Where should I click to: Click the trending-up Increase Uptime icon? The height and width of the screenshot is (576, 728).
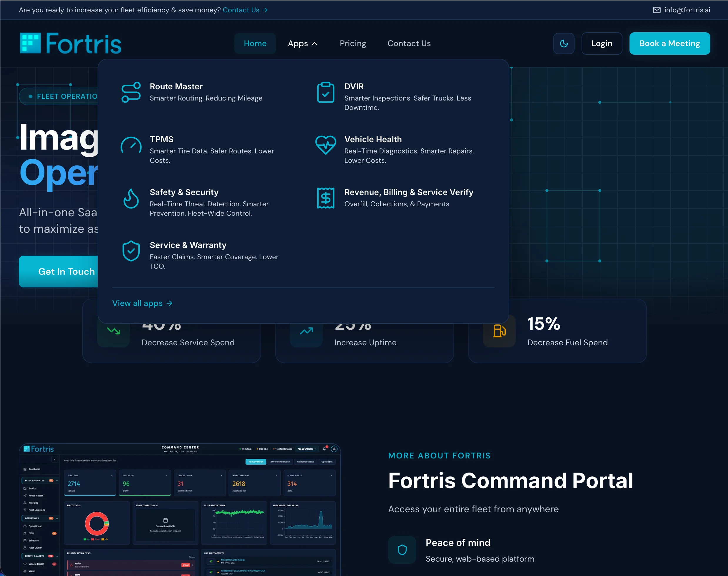tap(306, 331)
